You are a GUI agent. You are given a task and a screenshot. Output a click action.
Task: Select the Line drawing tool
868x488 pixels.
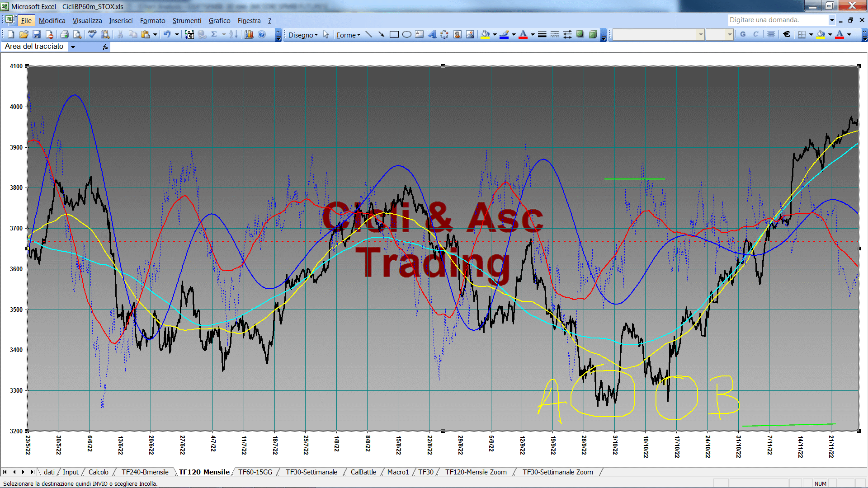[x=368, y=34]
